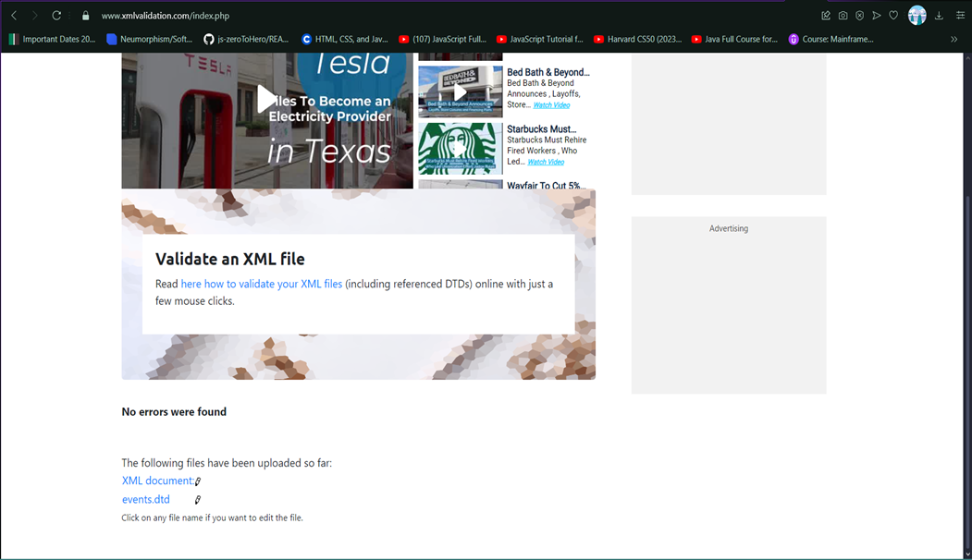Viewport: 972px width, 560px height.
Task: Take a snapshot with the camera icon
Action: (843, 16)
